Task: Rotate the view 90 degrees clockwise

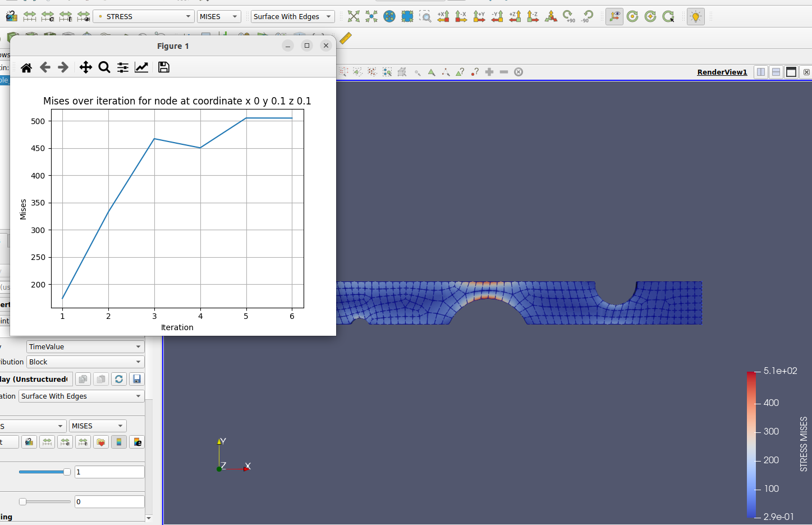Action: coord(568,16)
